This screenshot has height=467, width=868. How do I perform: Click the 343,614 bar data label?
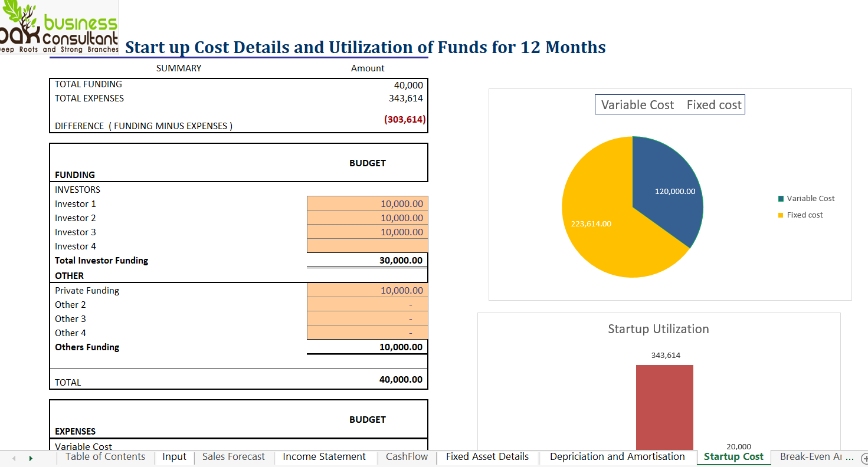pyautogui.click(x=666, y=355)
